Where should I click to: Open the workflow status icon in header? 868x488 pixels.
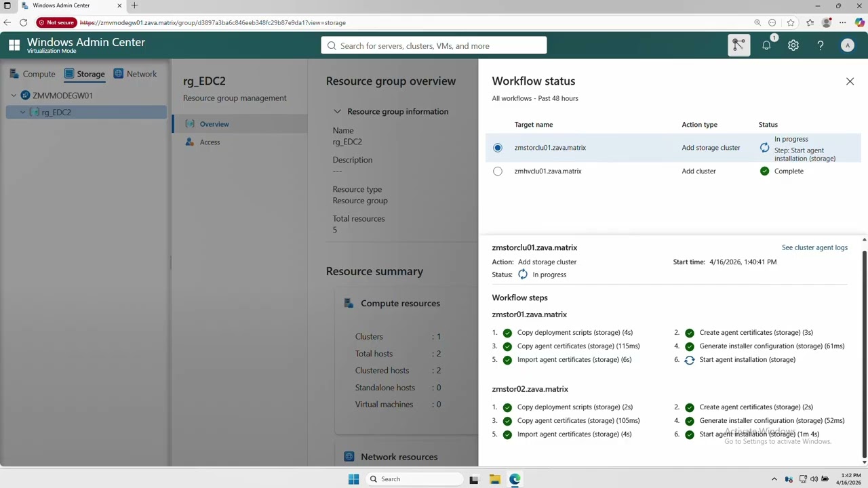pos(738,45)
